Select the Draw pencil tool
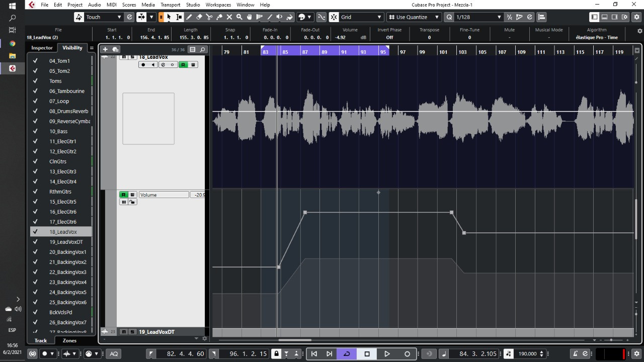The width and height of the screenshot is (644, 362). pos(189,17)
